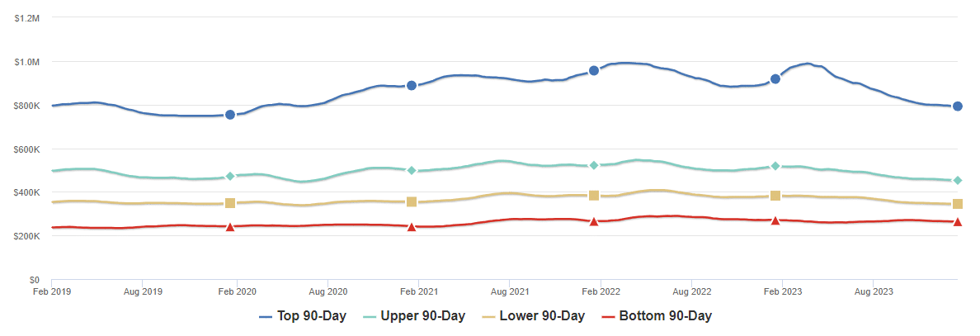This screenshot has width=980, height=336.
Task: Pick the teal diamond data point at Feb 2023
Action: (x=775, y=166)
